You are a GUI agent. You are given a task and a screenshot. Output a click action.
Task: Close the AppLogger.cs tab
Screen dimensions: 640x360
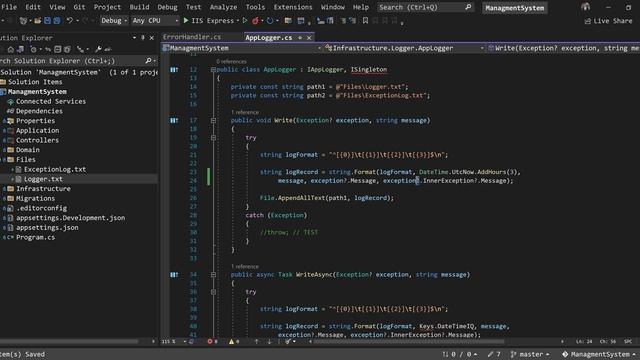(x=309, y=38)
